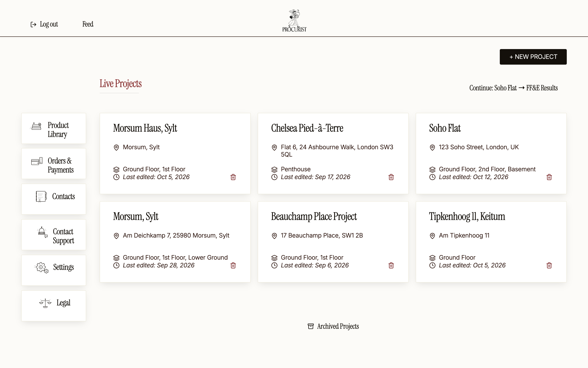Click the Contacts notebook icon
Screen dimensions: 588x368
41,196
